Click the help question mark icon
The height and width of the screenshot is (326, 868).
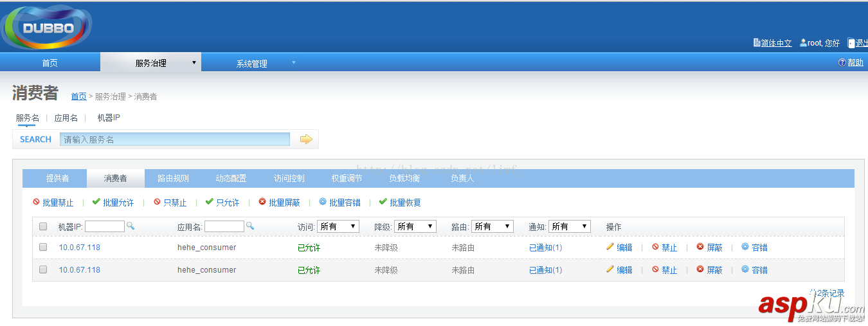(842, 62)
